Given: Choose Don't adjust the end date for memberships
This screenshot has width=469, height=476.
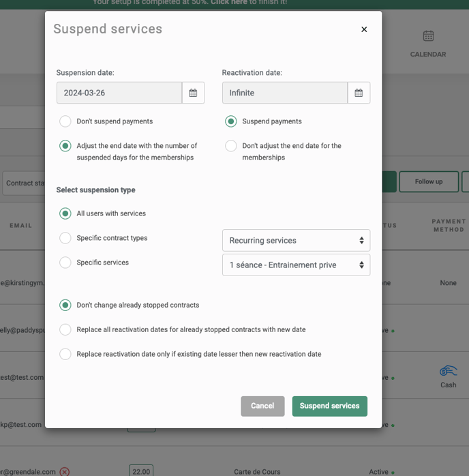Looking at the screenshot, I should [x=231, y=146].
